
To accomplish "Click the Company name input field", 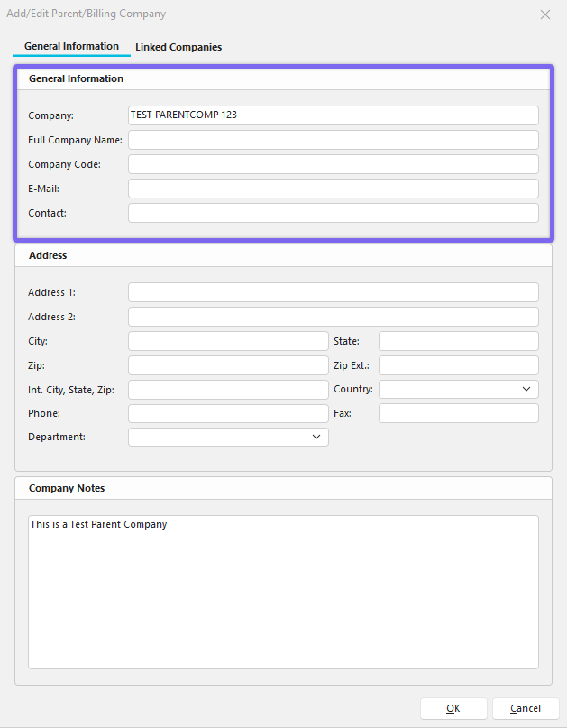I will [333, 115].
